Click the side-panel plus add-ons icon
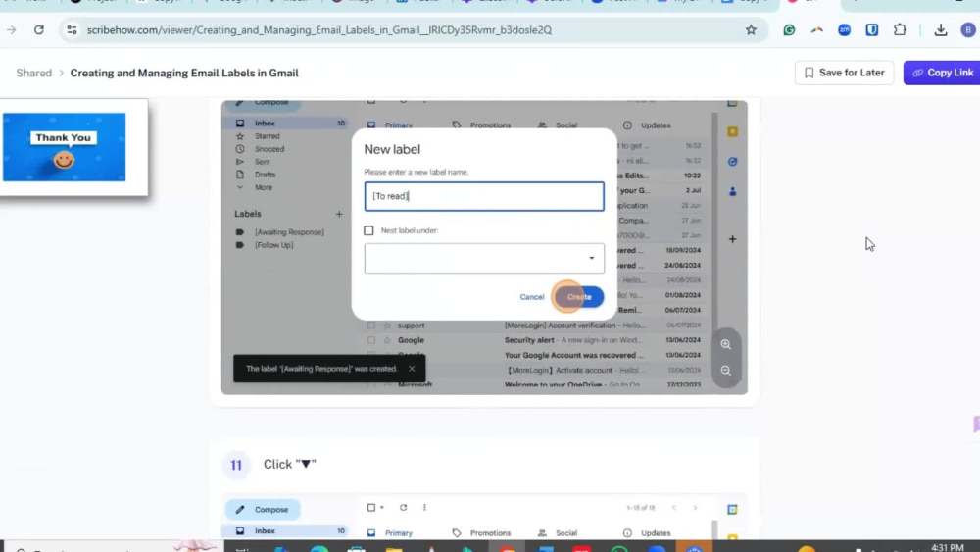The image size is (980, 552). click(732, 239)
